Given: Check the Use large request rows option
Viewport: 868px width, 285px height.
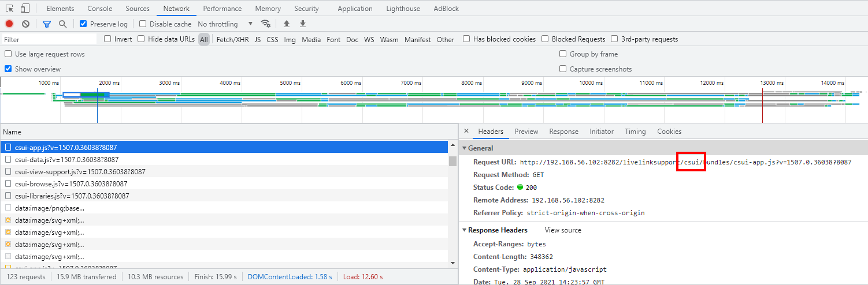Looking at the screenshot, I should click(x=9, y=54).
